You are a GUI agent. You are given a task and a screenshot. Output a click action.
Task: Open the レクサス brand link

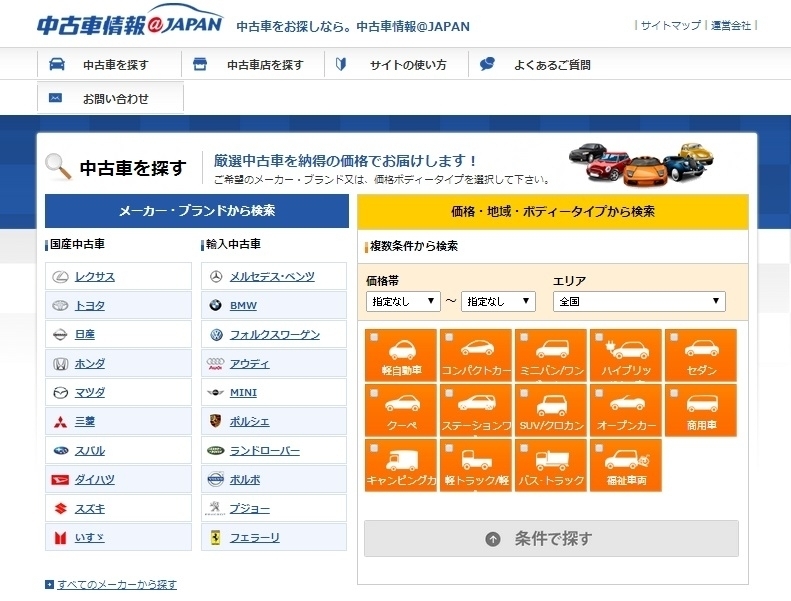pos(95,277)
